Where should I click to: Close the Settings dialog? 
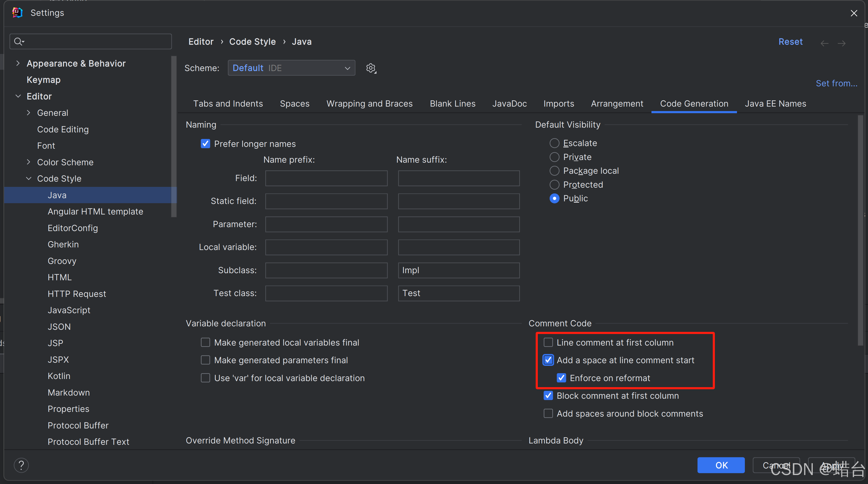[x=854, y=13]
